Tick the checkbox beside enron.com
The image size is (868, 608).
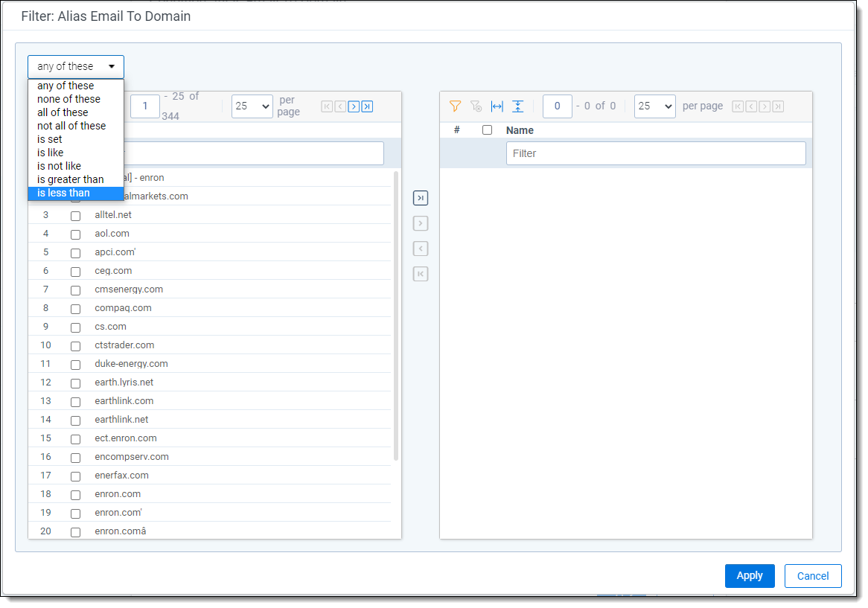(75, 494)
